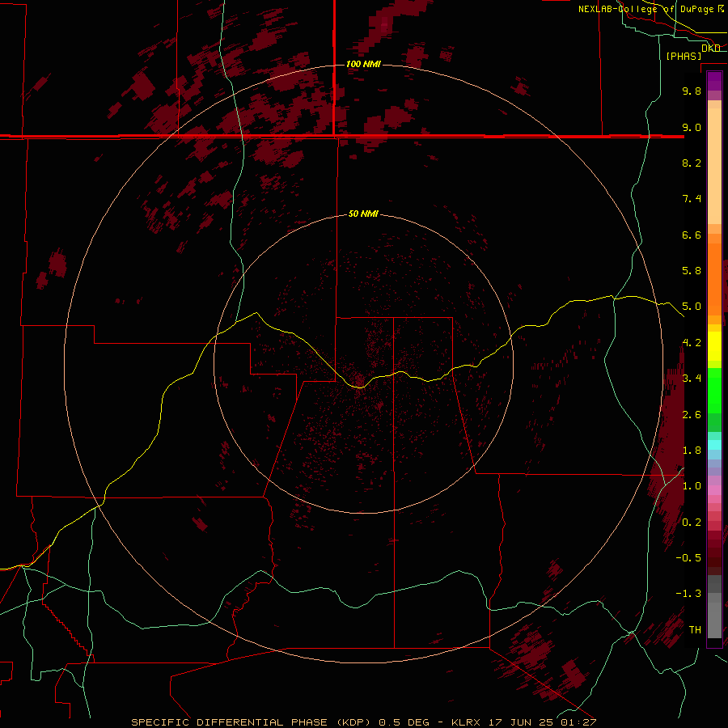Select the 7.4 color scale label

692,199
